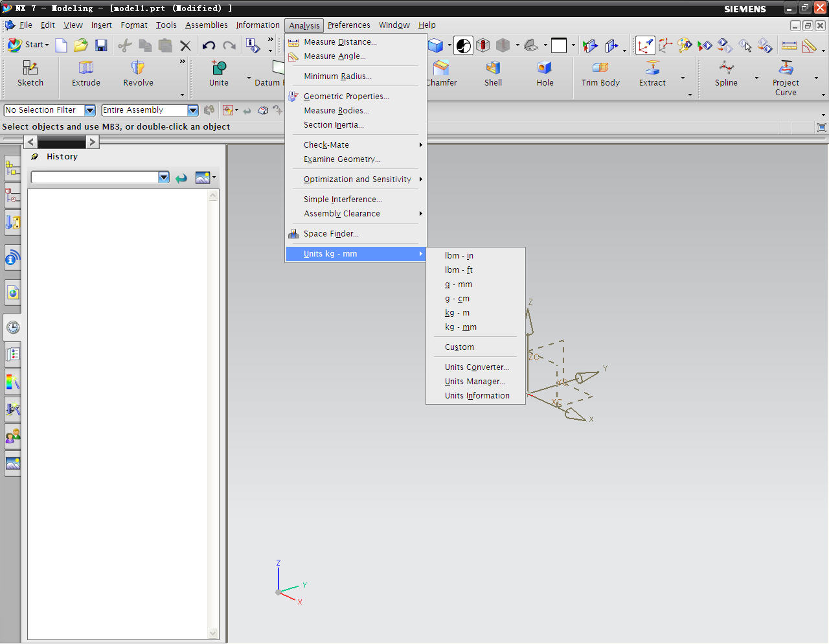The width and height of the screenshot is (829, 644).
Task: Open the System Materials rainbow sidebar tab
Action: [12, 382]
